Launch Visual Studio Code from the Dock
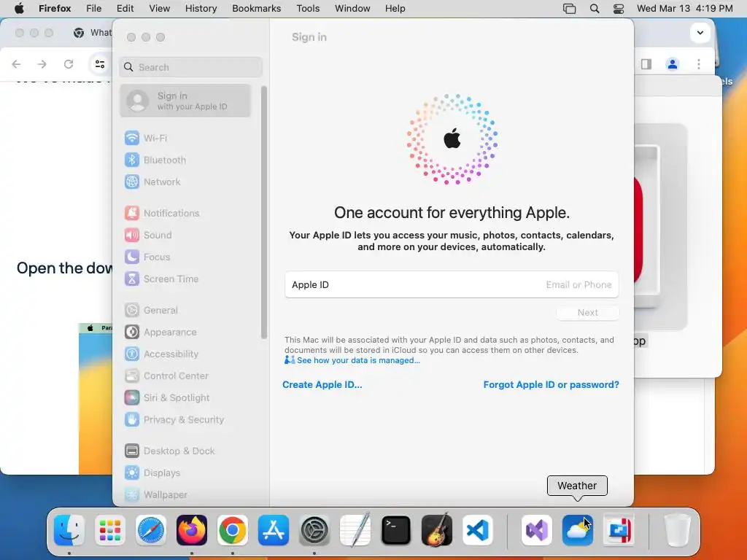 (x=478, y=530)
